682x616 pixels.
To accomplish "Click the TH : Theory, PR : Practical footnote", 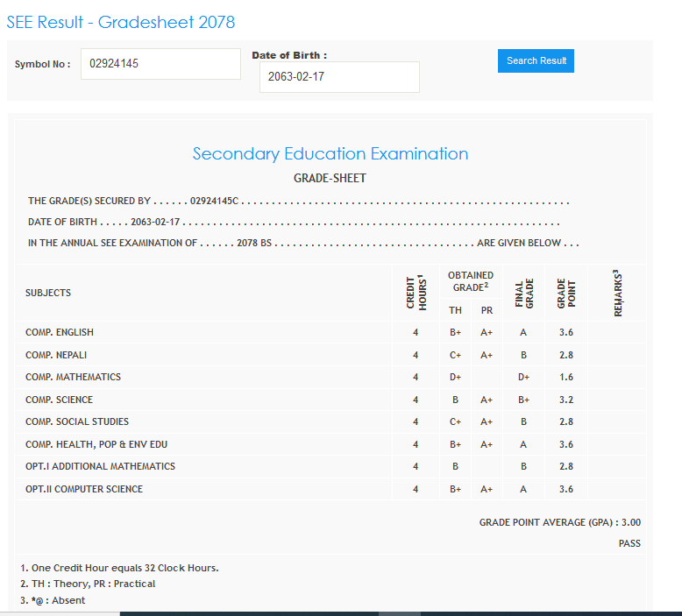I will point(88,584).
